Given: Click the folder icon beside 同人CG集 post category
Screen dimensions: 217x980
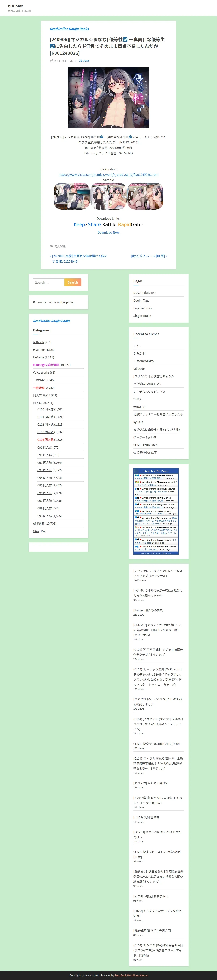Looking at the screenshot, I should click(51, 246).
